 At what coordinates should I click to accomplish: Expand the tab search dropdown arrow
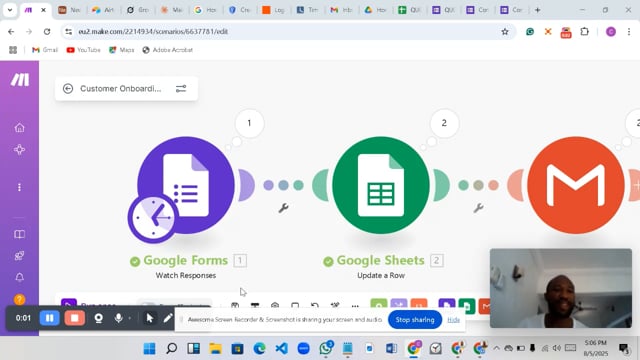point(10,10)
